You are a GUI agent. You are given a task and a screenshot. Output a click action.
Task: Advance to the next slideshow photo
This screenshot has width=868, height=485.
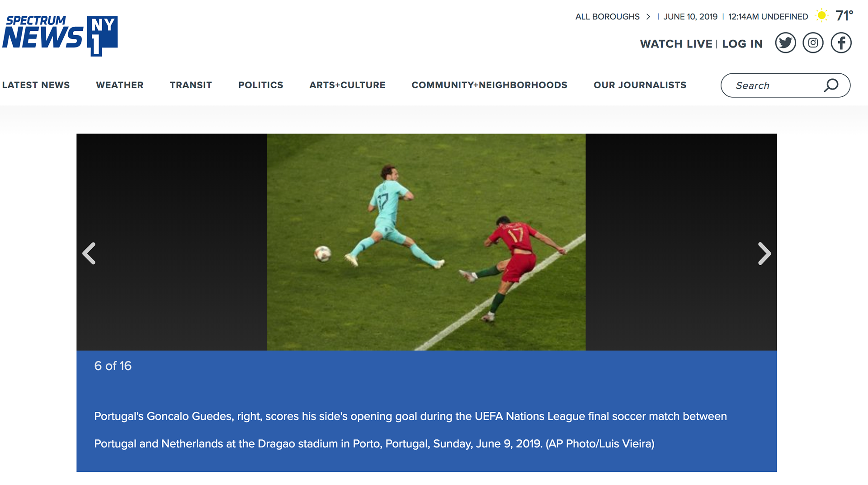pos(764,253)
